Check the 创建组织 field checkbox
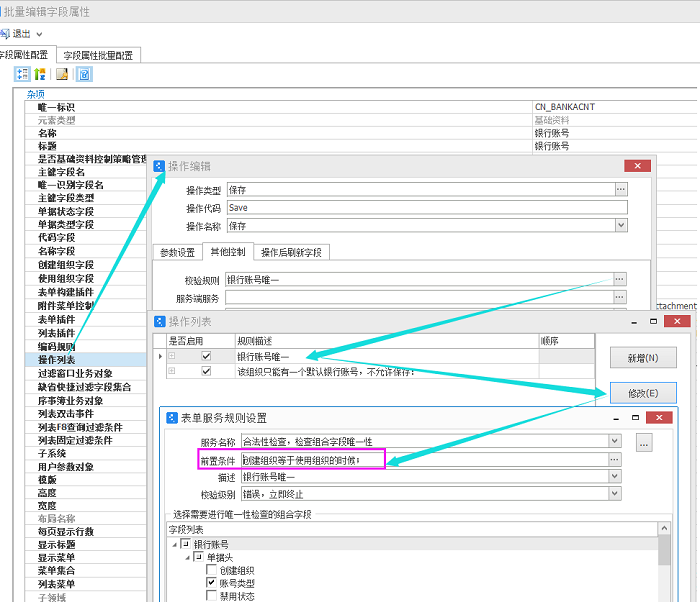This screenshot has width=700, height=602. point(212,569)
